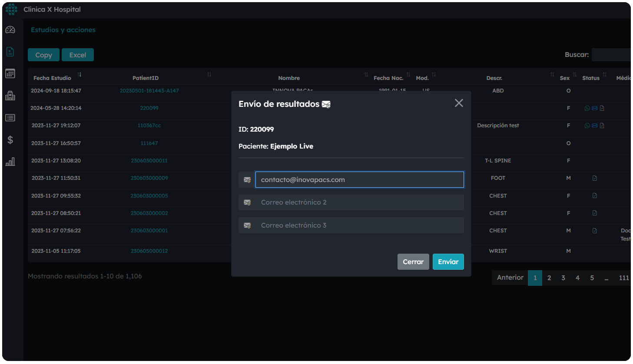This screenshot has width=633, height=364.
Task: Open the bar chart statistics icon in sidebar
Action: pyautogui.click(x=10, y=162)
